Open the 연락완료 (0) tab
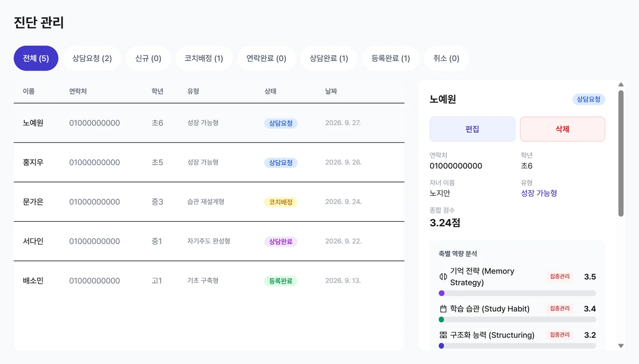639x364 pixels. pyautogui.click(x=267, y=58)
